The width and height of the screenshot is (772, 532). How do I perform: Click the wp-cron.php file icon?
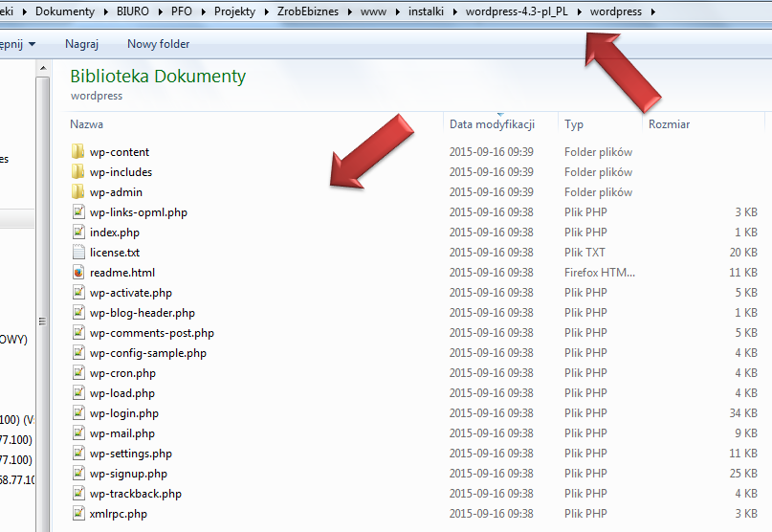78,373
